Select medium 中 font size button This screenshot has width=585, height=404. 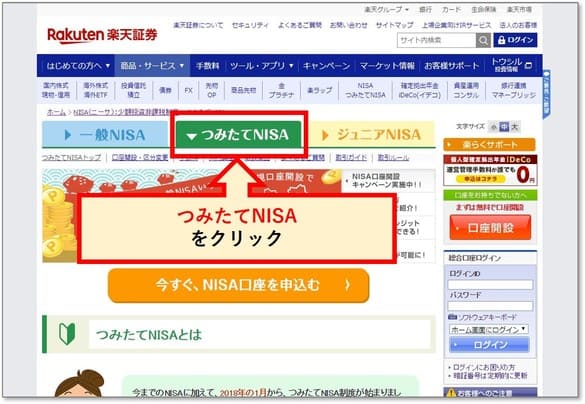click(504, 127)
